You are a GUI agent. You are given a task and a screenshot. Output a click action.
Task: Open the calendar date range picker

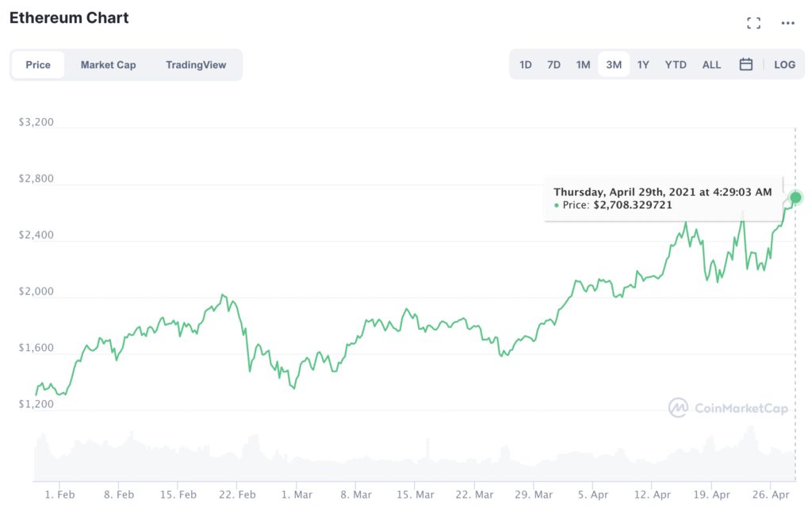pos(745,64)
